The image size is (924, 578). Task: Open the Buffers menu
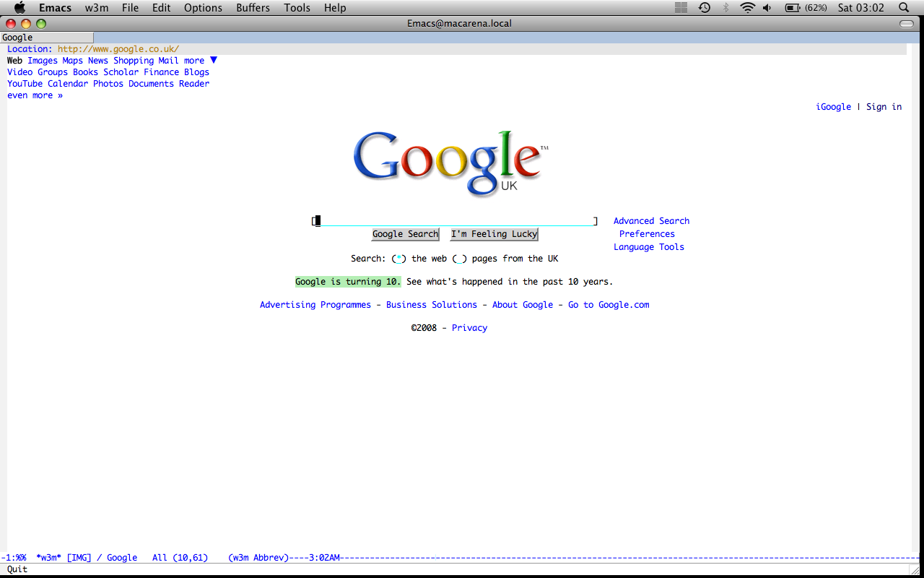point(253,7)
